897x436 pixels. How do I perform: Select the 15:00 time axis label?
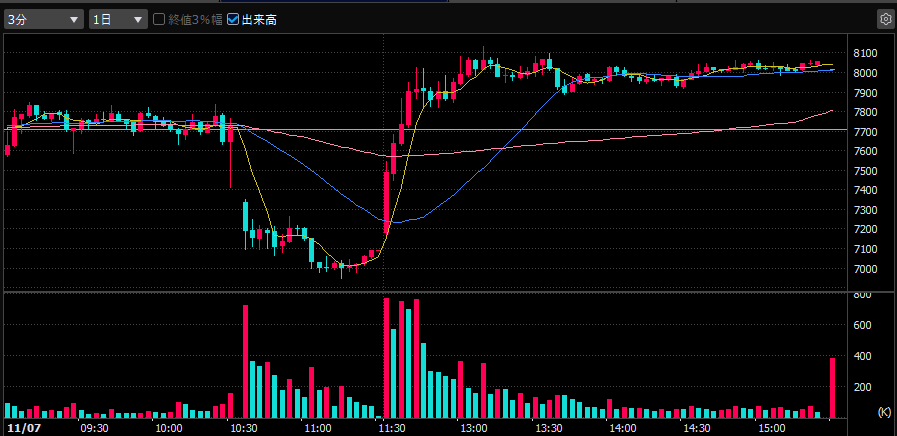(771, 428)
